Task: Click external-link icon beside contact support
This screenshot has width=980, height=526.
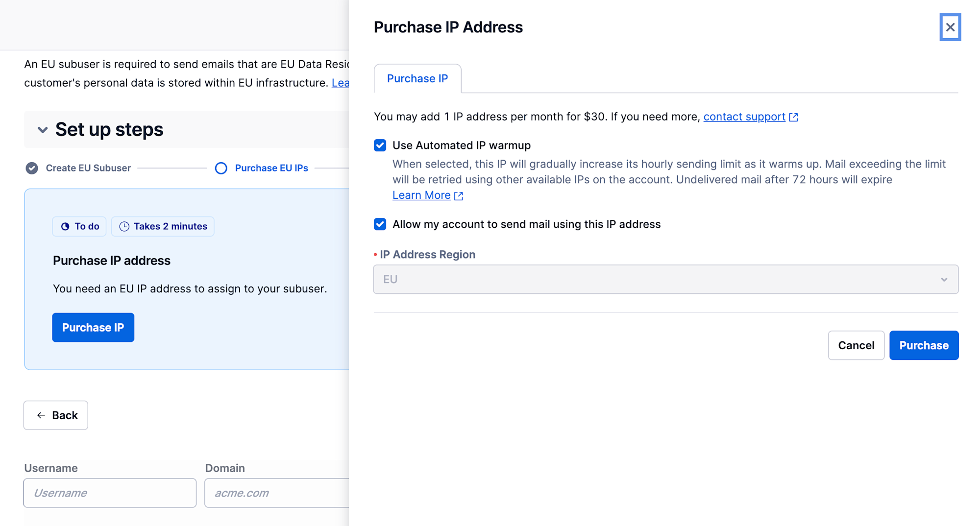Action: [793, 117]
